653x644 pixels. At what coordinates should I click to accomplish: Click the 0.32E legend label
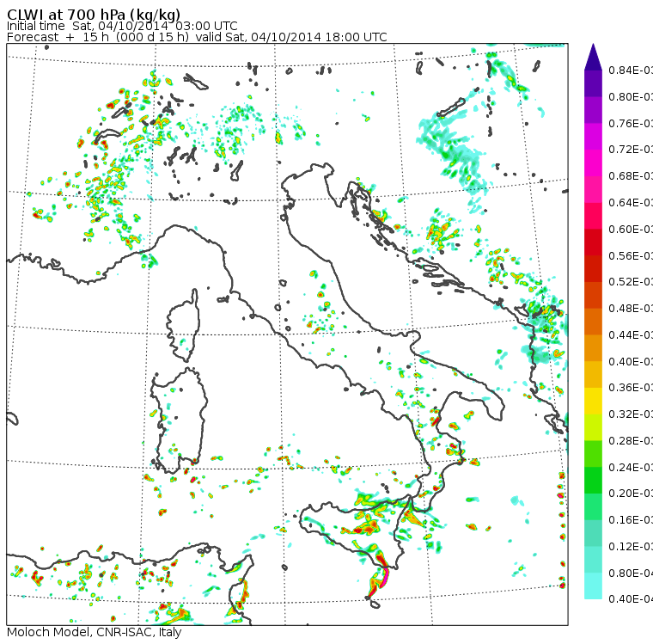[x=631, y=414]
